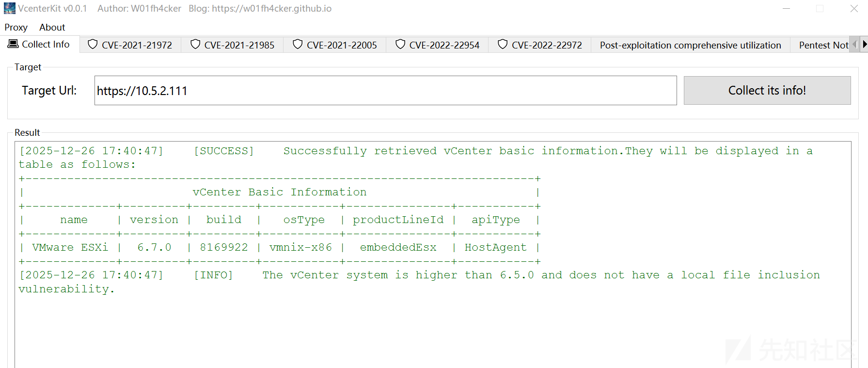The image size is (868, 368).
Task: Open the Proxy menu
Action: coord(16,27)
